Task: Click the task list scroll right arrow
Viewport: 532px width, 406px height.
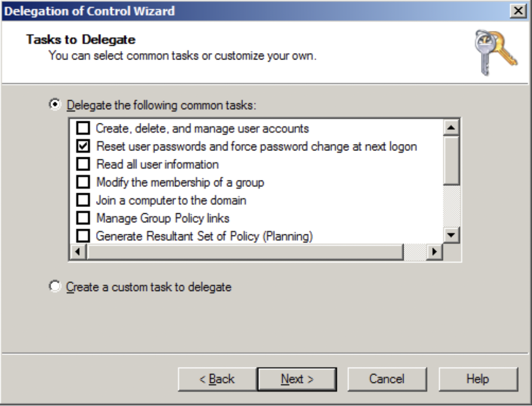Action: 434,252
